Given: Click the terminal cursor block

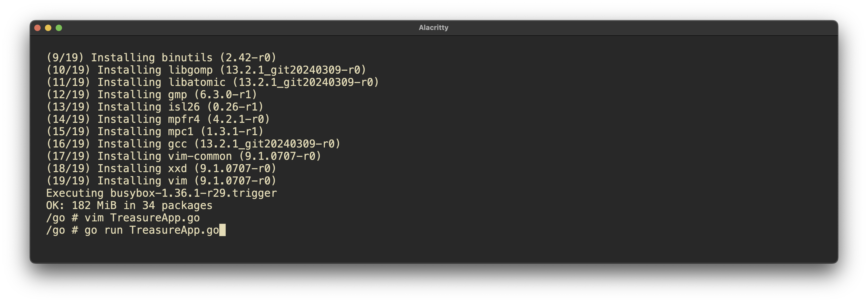Looking at the screenshot, I should tap(222, 230).
